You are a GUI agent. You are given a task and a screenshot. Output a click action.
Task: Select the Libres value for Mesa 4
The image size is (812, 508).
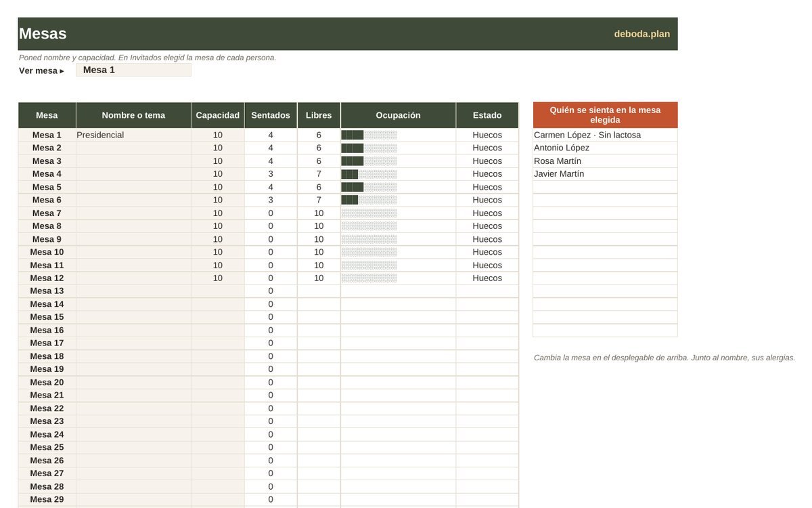click(x=319, y=174)
